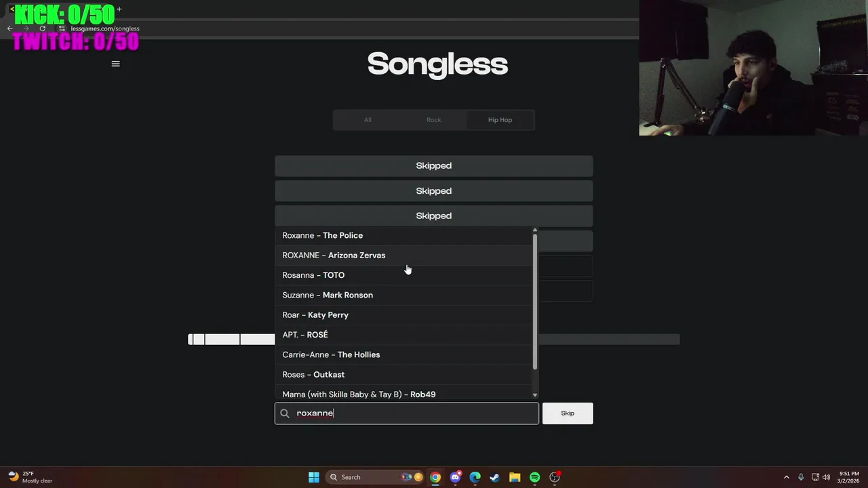Open Steam from taskbar

click(x=495, y=477)
